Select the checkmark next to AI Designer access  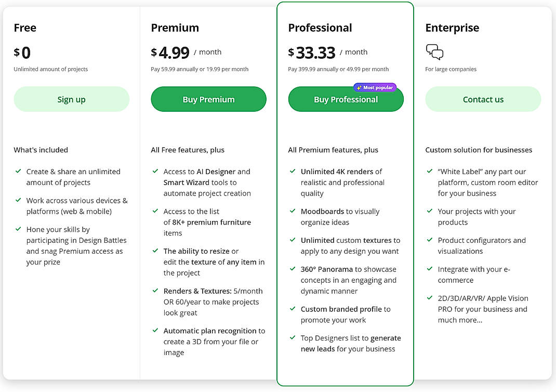point(154,171)
